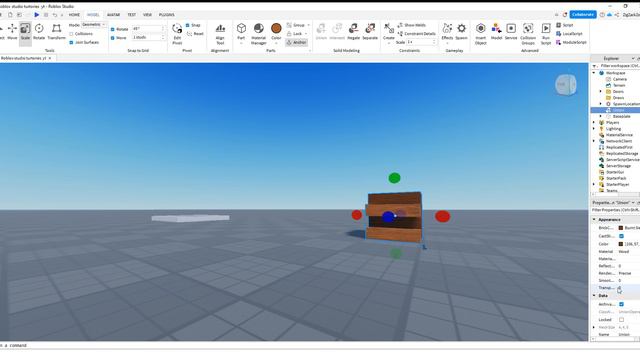Expand the Doors folder in the Explorer

coord(601,92)
